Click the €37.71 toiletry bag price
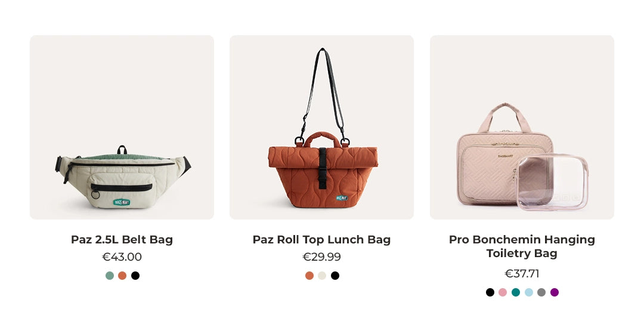The image size is (644, 315). coord(522,274)
